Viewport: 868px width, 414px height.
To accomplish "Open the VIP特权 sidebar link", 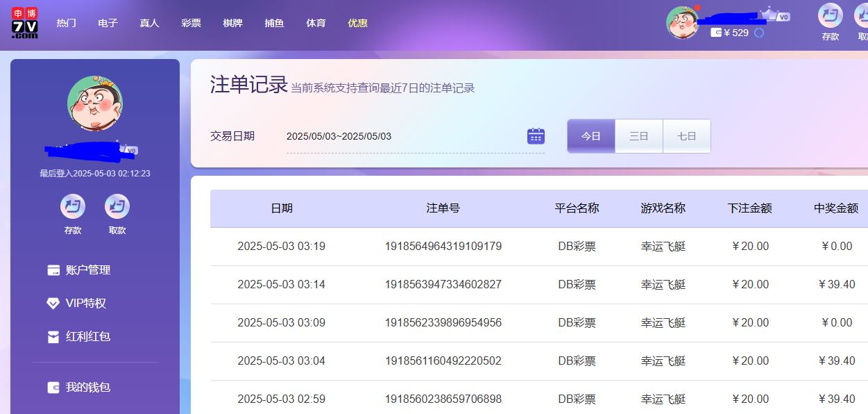I will click(x=85, y=304).
